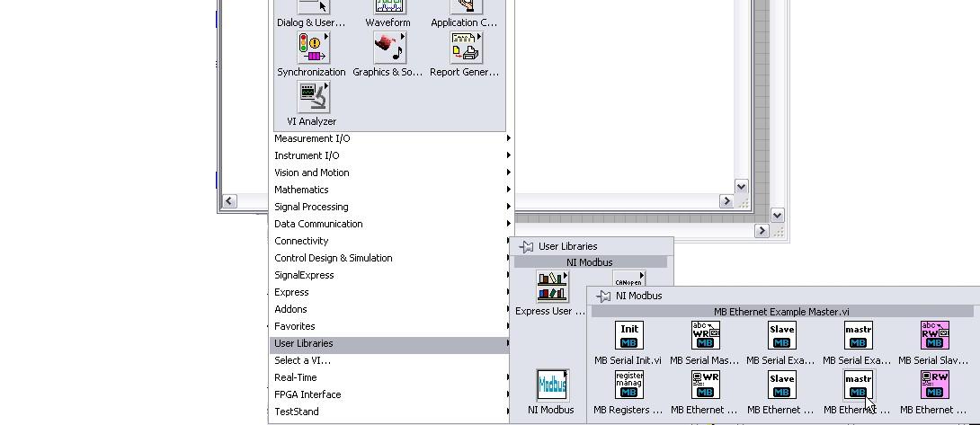Screen dimensions: 980x425
Task: Expand Control Design & Simulation category
Action: click(x=392, y=258)
